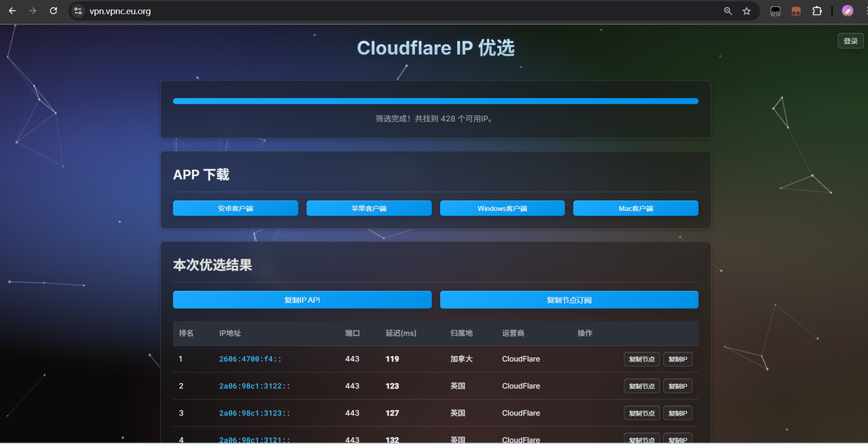This screenshot has height=444, width=868.
Task: Copy node for 2a06:98c1:3123:: row
Action: [642, 413]
